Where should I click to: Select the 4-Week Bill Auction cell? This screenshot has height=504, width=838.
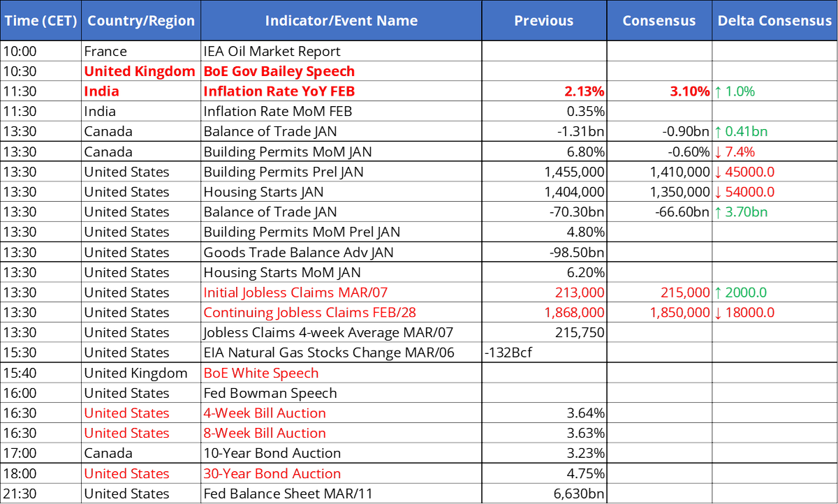click(341, 413)
